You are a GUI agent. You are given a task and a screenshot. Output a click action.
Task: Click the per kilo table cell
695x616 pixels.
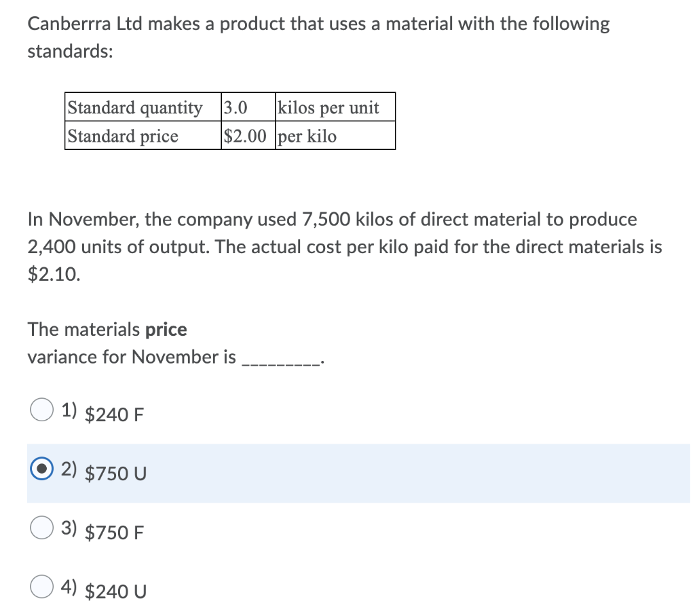tap(308, 136)
